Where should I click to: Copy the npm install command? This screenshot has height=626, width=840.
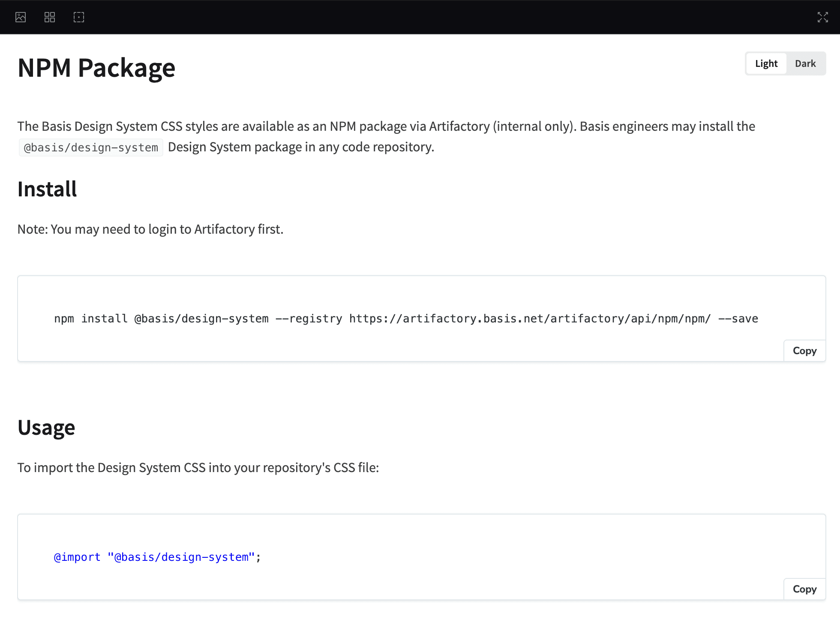(804, 351)
